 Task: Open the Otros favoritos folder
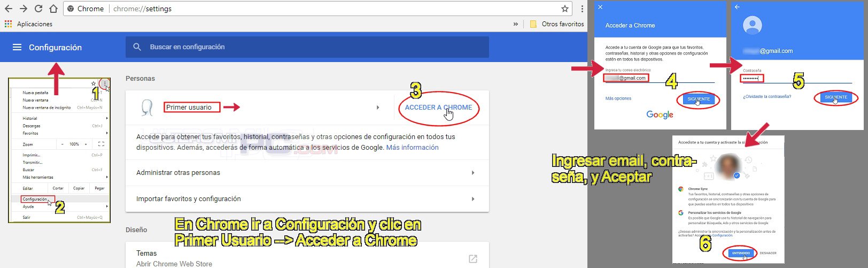pyautogui.click(x=557, y=24)
